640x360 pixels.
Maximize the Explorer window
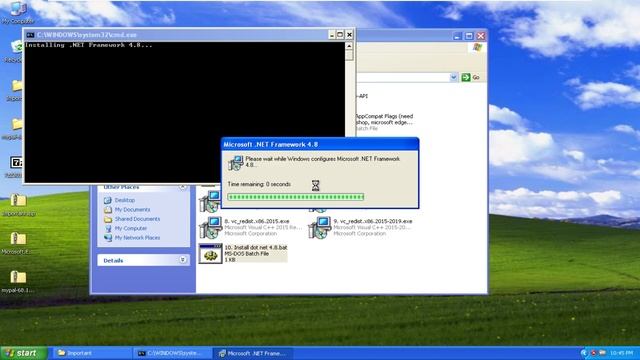click(469, 36)
